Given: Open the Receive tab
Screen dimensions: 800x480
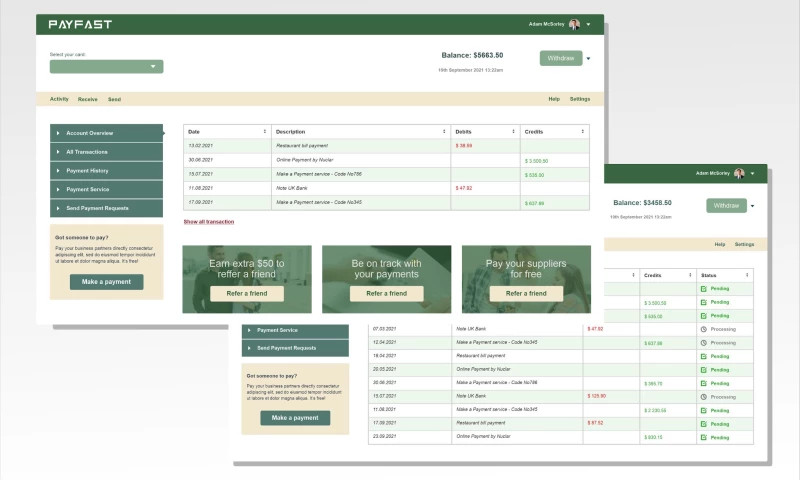Looking at the screenshot, I should (88, 99).
